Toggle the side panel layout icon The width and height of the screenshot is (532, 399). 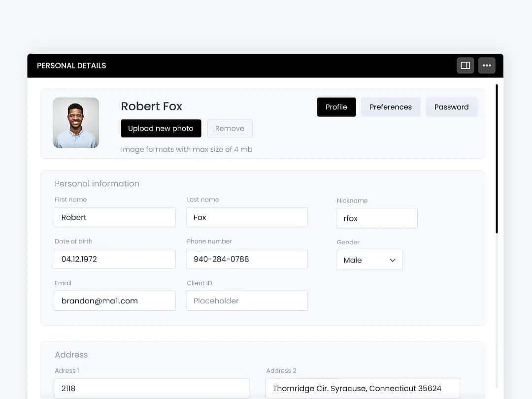tap(465, 66)
